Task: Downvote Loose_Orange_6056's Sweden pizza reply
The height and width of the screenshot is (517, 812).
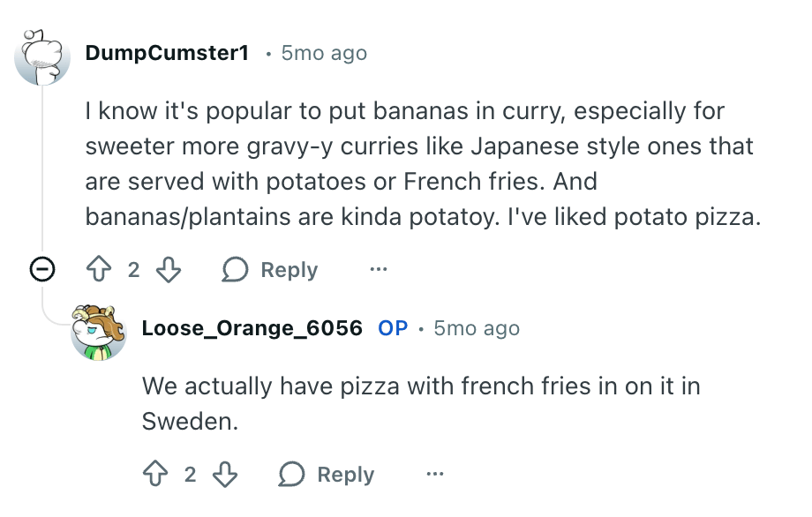Action: point(224,474)
